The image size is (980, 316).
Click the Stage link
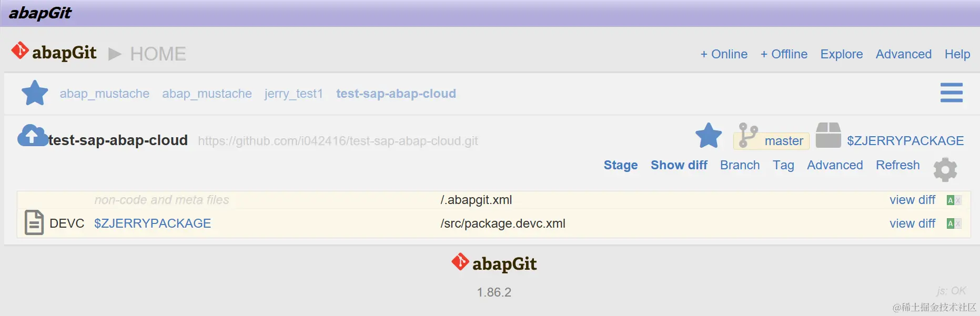point(620,165)
